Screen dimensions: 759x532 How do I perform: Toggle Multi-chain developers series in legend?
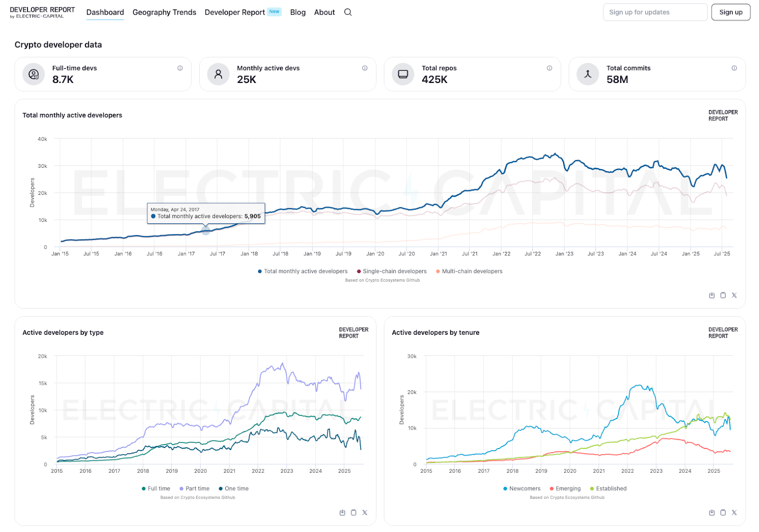point(472,271)
